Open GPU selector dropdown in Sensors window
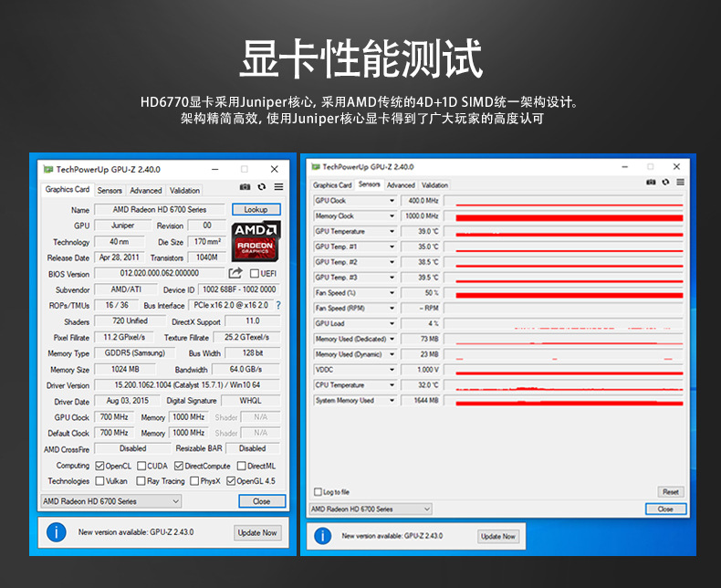 (x=371, y=509)
